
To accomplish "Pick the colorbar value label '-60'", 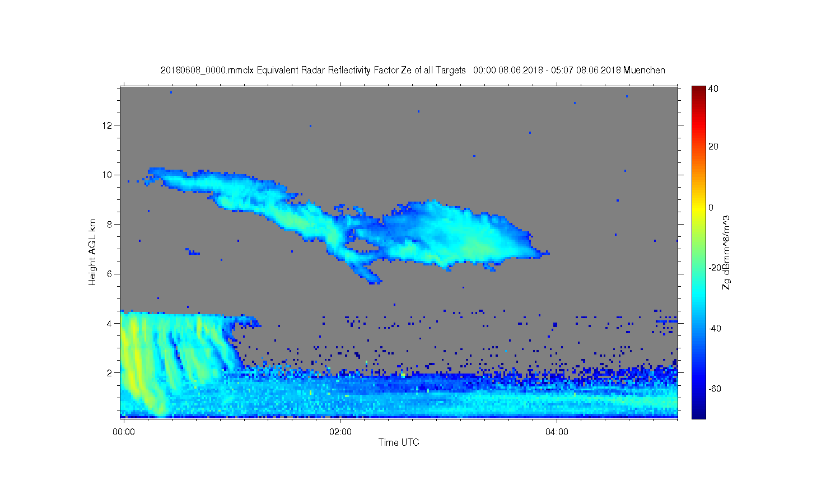I will pos(715,389).
